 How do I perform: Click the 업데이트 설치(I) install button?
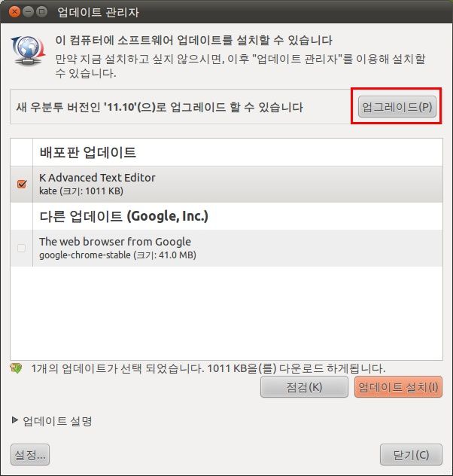click(x=398, y=387)
